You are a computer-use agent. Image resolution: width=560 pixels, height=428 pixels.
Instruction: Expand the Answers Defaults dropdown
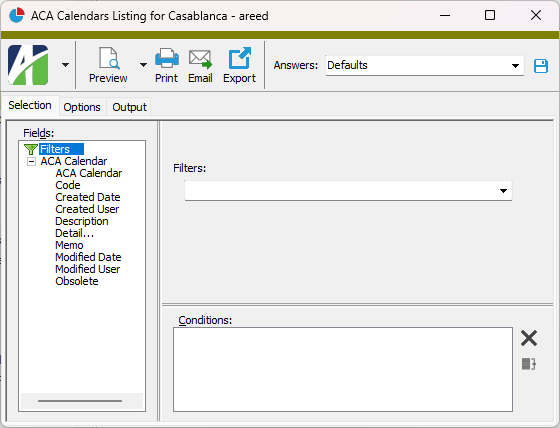click(515, 66)
